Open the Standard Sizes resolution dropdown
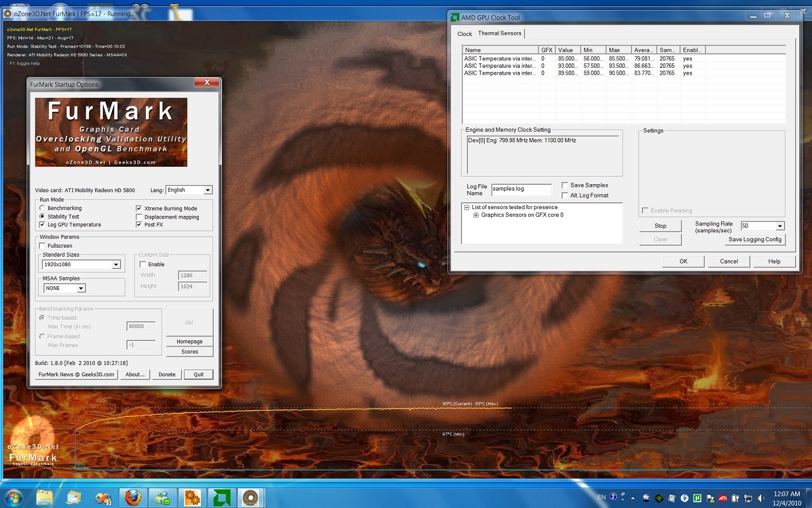The image size is (812, 508). click(116, 265)
